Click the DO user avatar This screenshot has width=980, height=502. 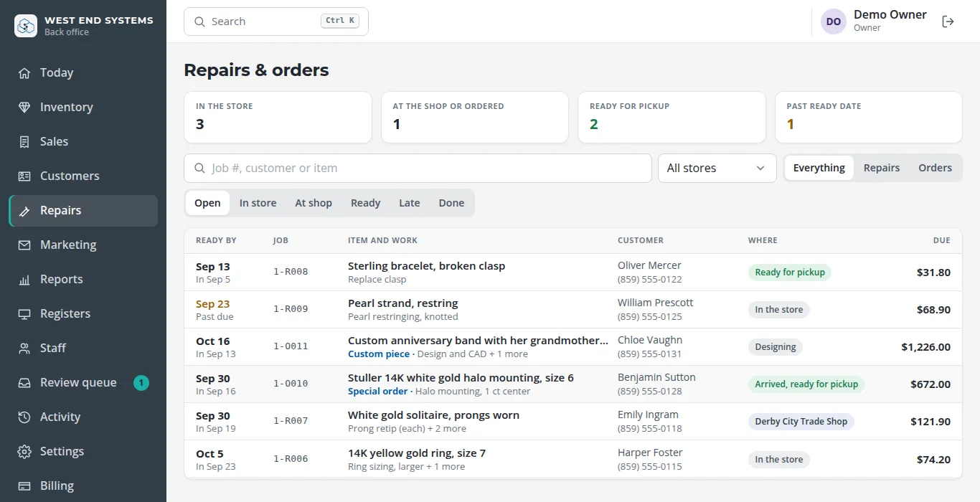[x=834, y=22]
